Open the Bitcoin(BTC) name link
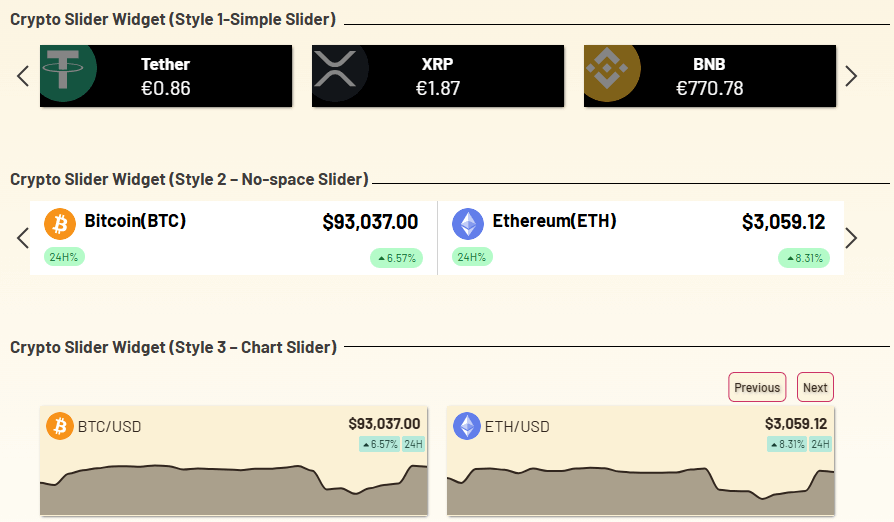 coord(135,221)
